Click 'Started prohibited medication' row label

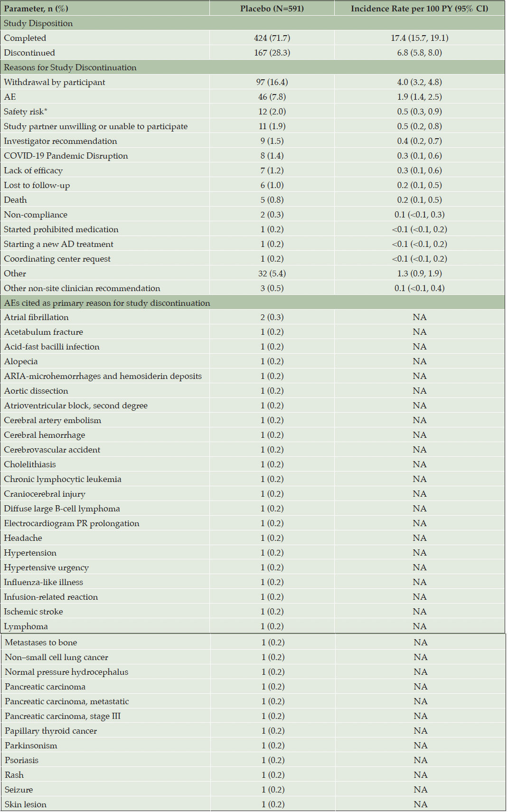[x=61, y=229]
